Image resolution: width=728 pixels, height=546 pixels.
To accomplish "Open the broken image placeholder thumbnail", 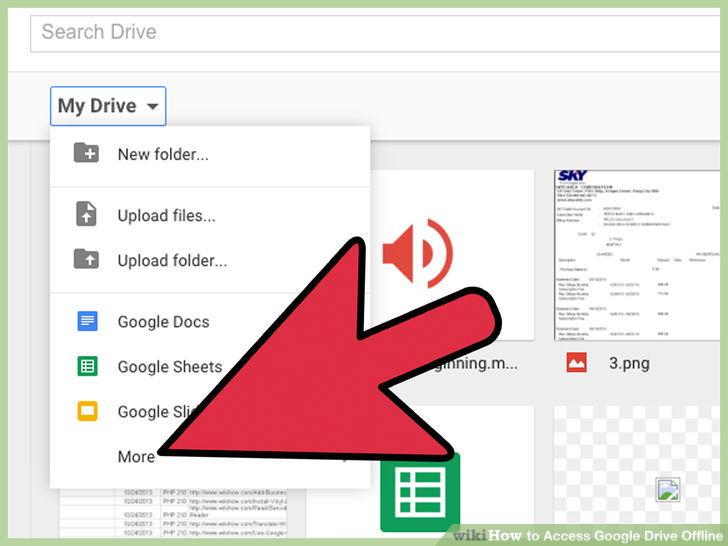I will (x=668, y=489).
